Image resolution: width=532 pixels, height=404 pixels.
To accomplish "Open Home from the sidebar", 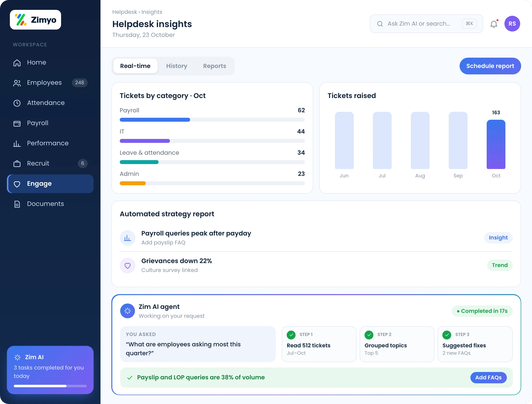I will click(x=50, y=62).
